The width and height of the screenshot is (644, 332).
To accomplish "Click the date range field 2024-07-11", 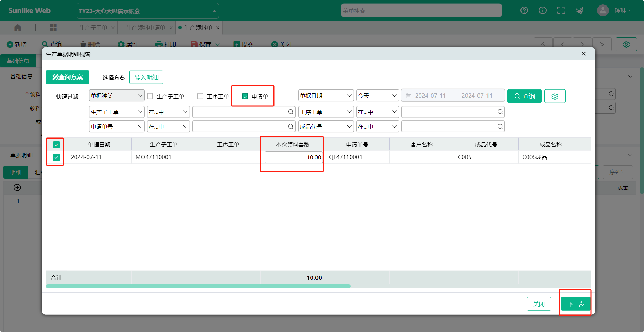I will pos(453,96).
